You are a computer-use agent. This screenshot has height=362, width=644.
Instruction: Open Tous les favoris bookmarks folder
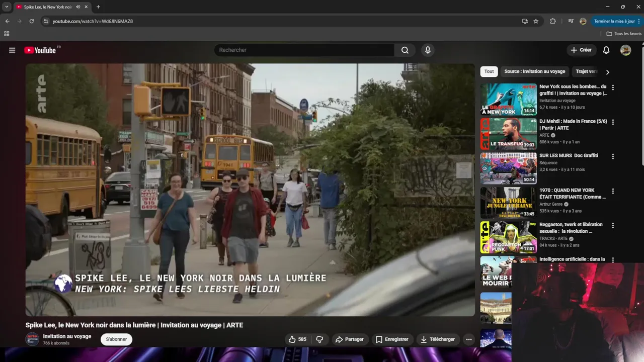click(624, 34)
